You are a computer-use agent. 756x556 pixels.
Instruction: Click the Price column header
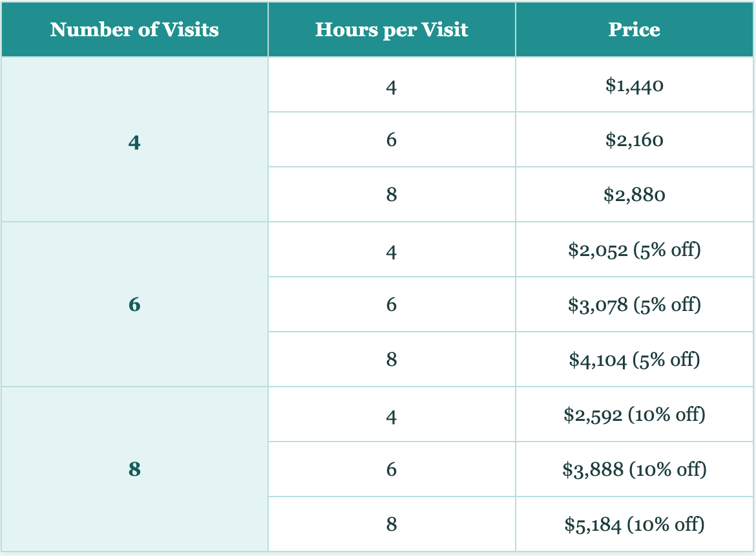[634, 29]
